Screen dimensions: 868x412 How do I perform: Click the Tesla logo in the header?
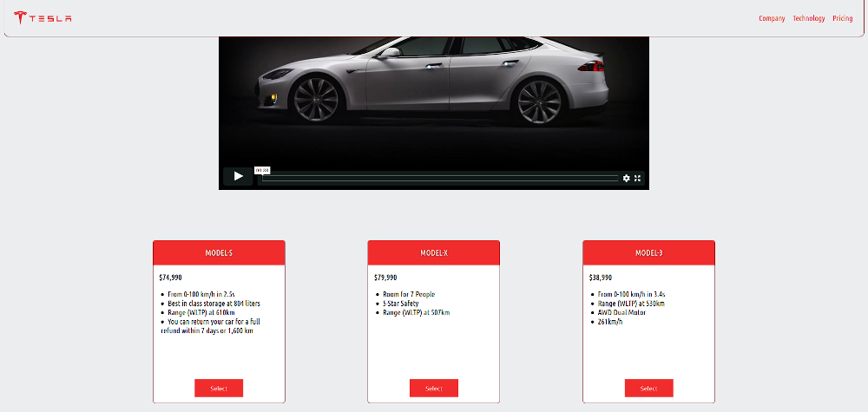point(43,17)
